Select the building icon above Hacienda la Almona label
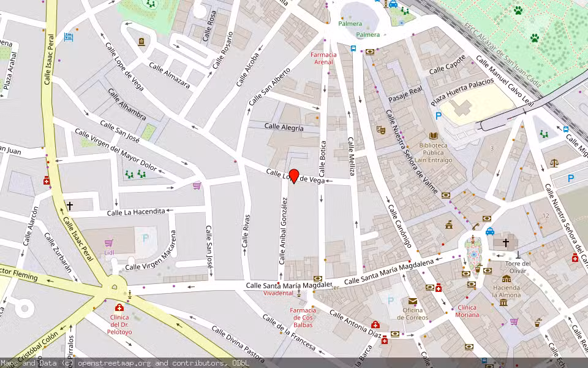Screen dimensions: 588x368 point(507,278)
